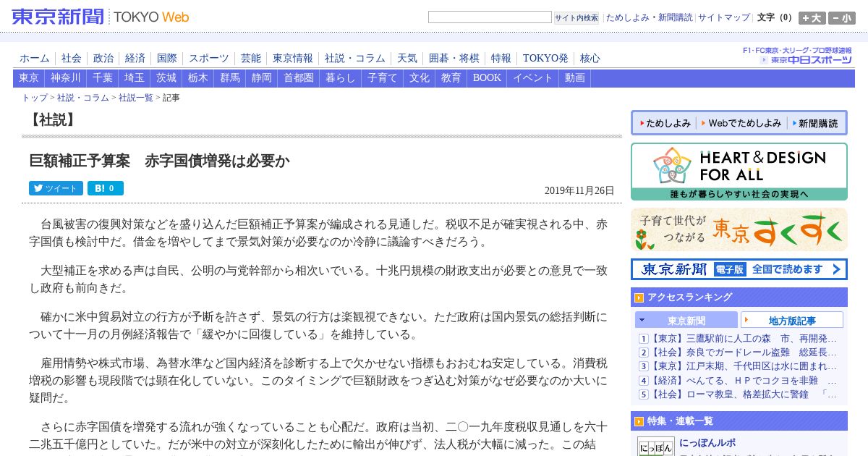Select the 茨城 regional tab
This screenshot has width=868, height=456.
[166, 78]
